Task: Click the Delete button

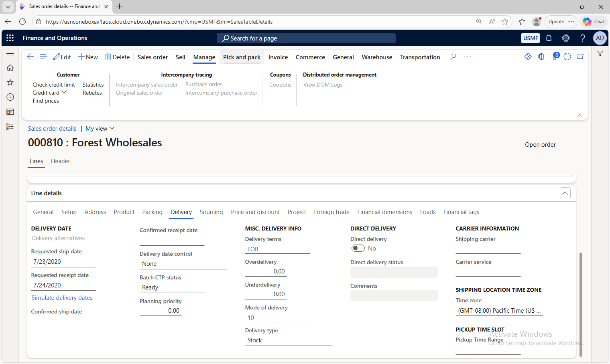Action: (x=118, y=57)
